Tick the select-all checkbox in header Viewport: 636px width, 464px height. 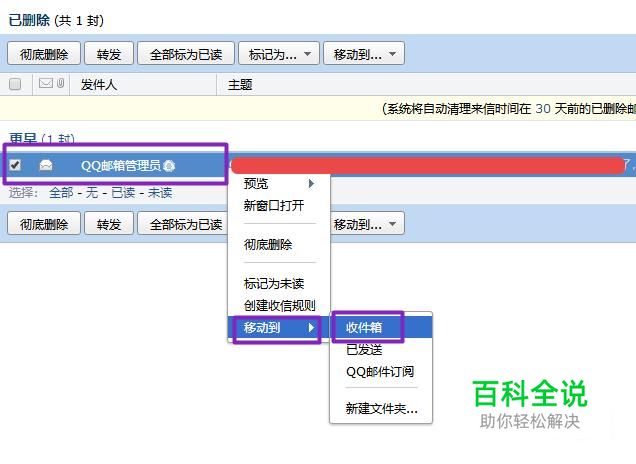click(x=15, y=84)
